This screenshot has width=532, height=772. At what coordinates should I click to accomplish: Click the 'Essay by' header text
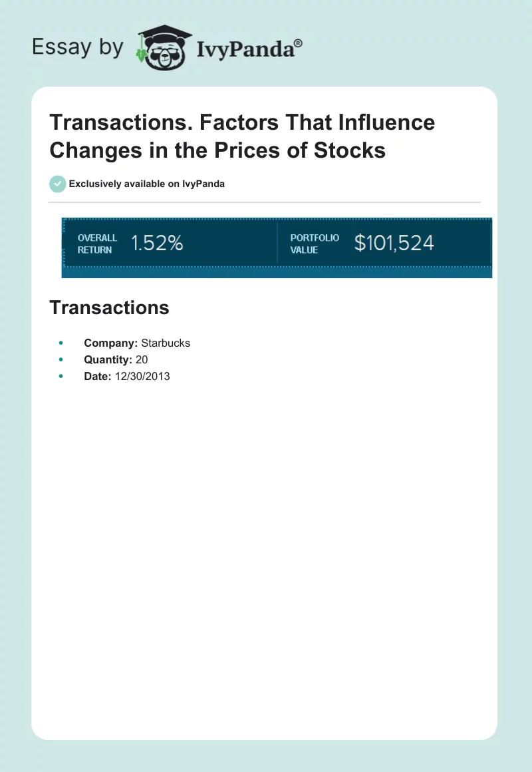click(x=78, y=47)
